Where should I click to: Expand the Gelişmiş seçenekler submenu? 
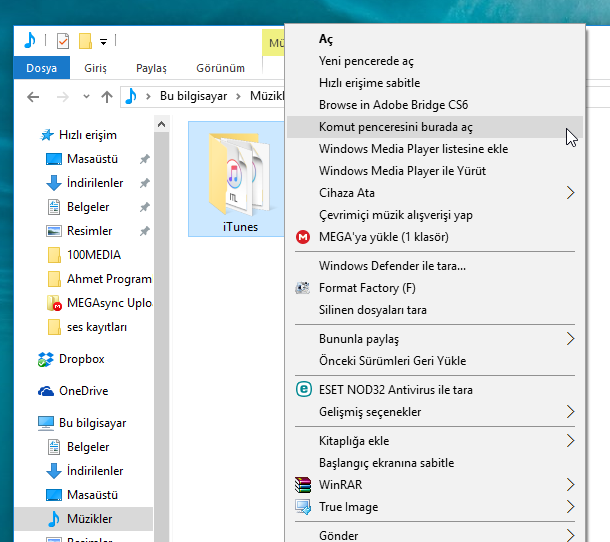435,412
